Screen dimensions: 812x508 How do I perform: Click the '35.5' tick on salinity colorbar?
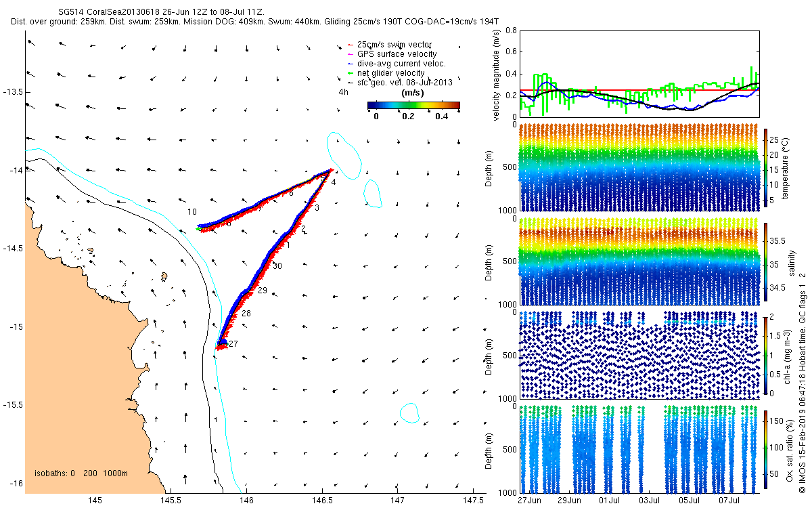[x=778, y=240]
